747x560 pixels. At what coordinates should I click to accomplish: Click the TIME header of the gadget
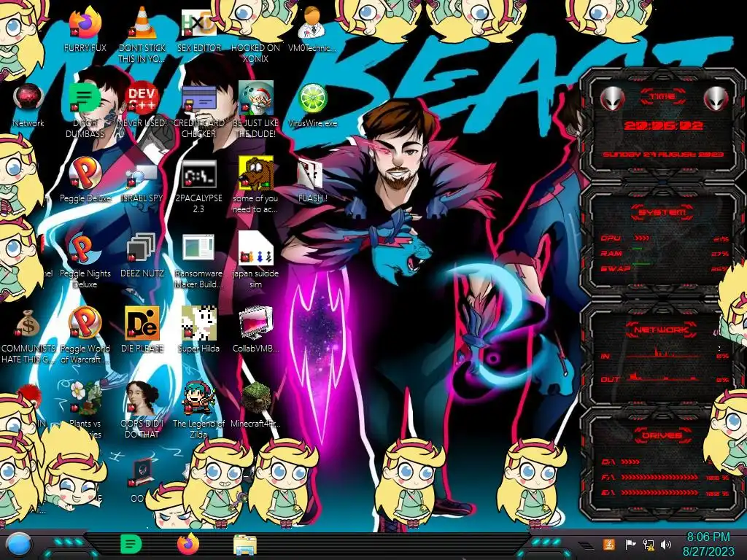(x=662, y=97)
